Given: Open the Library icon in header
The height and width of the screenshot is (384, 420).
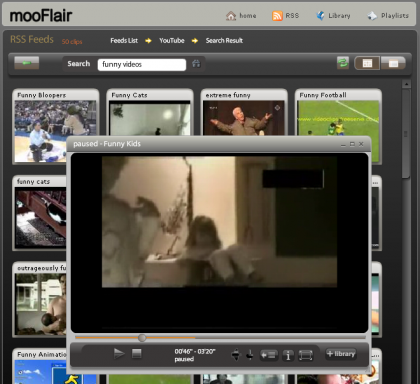Looking at the screenshot, I should tap(320, 16).
